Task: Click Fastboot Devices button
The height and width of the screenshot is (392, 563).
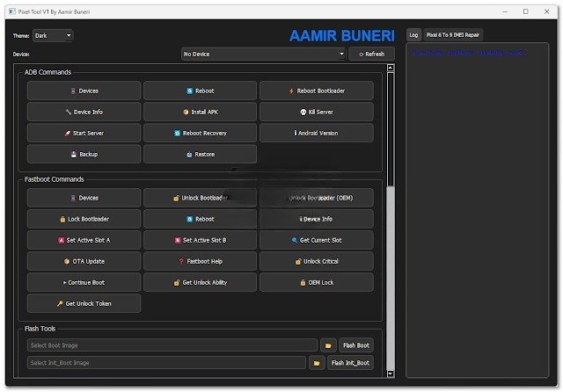Action: pos(84,198)
